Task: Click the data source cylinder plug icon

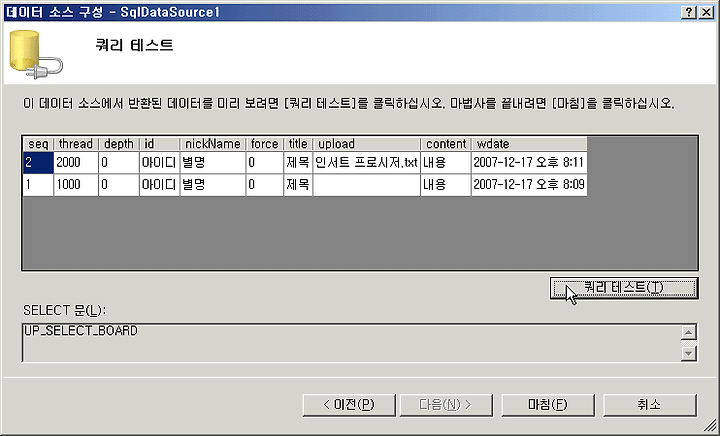Action: (35, 54)
